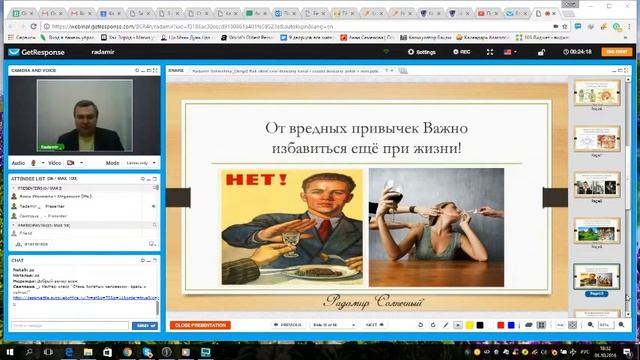Screen dimensions: 640x360
Task: Toggle the slide thumbnails grid view
Action: (x=541, y=325)
